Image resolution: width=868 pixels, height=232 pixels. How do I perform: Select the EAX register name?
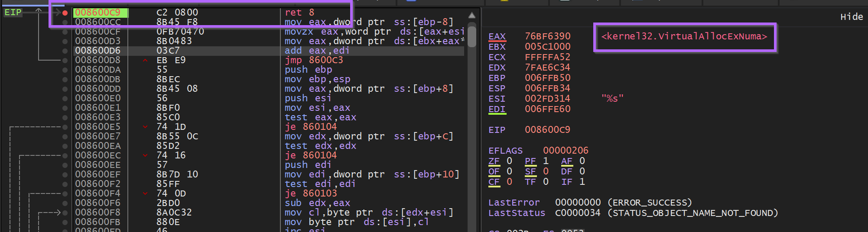(x=497, y=36)
